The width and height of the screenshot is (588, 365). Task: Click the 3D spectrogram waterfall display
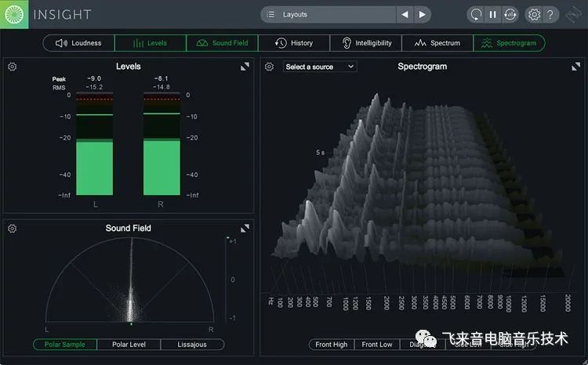click(x=418, y=187)
